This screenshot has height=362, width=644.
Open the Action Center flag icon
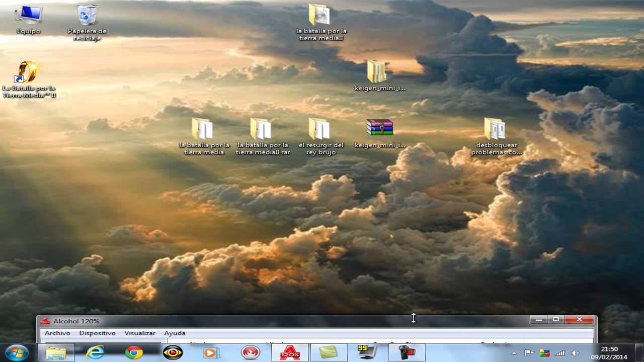(529, 353)
